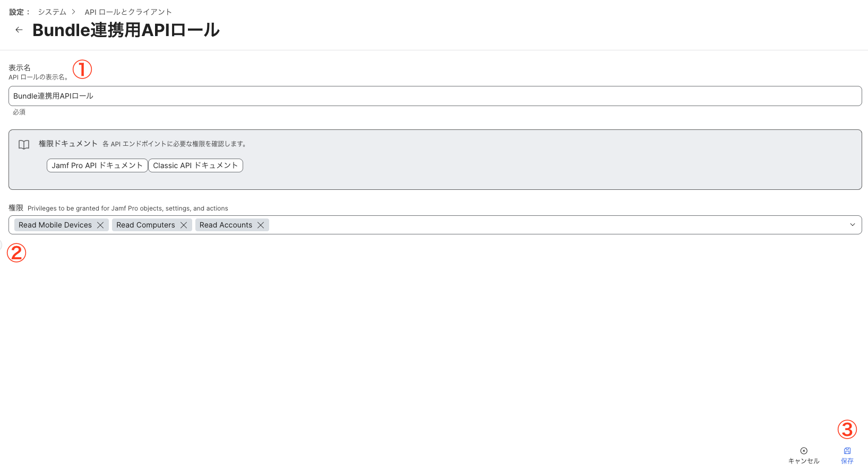Click the page title Bundle連携用APIロール
Screen dimensions: 868x472
(x=126, y=30)
